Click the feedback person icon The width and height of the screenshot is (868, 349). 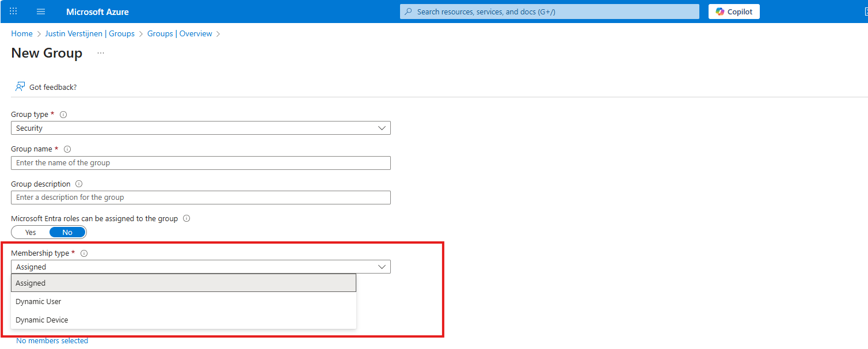point(20,87)
